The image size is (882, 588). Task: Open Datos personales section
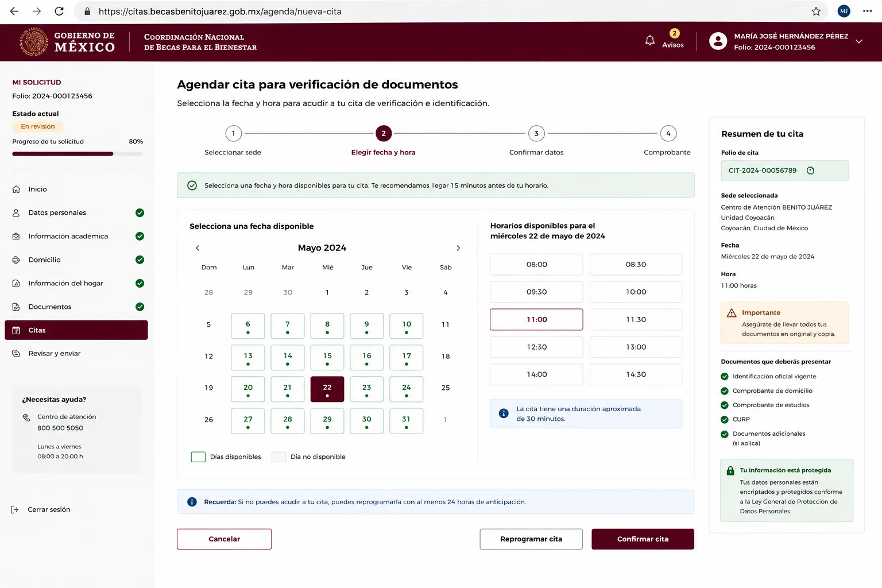coord(76,212)
